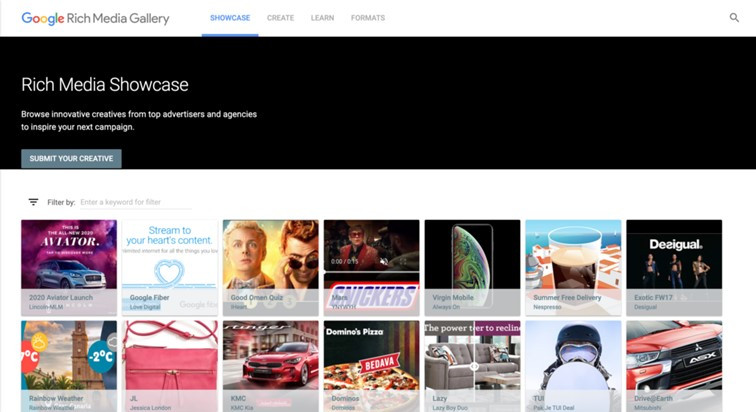Go to the LEARN tab
This screenshot has width=756, height=412.
[x=322, y=18]
